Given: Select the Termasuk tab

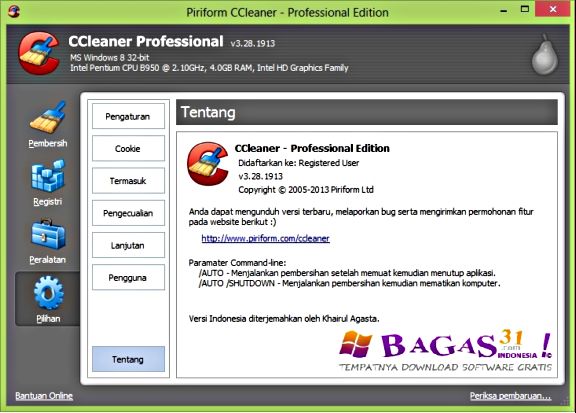Looking at the screenshot, I should 128,181.
